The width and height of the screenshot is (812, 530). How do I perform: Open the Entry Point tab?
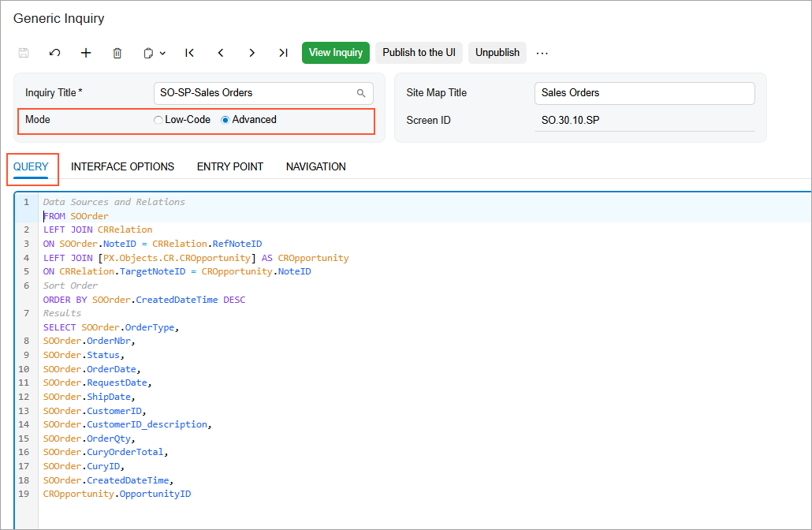pos(229,166)
